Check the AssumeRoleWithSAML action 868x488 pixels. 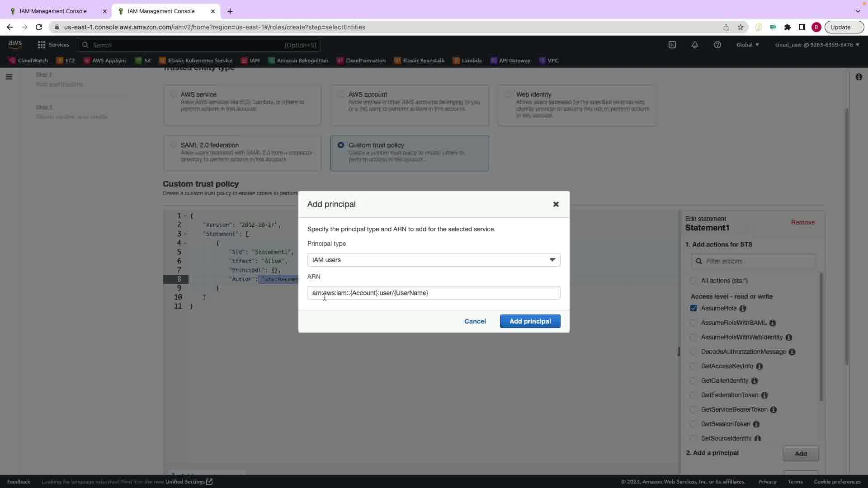[693, 323]
